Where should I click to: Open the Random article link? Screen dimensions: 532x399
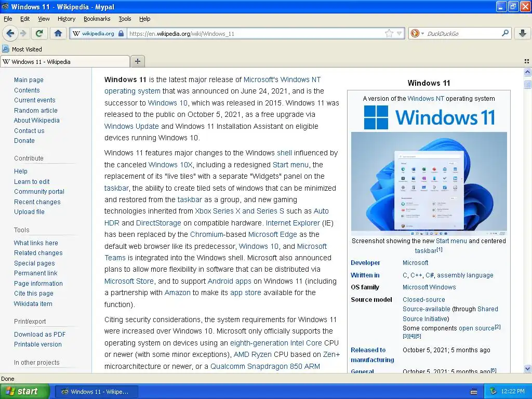[x=36, y=110]
